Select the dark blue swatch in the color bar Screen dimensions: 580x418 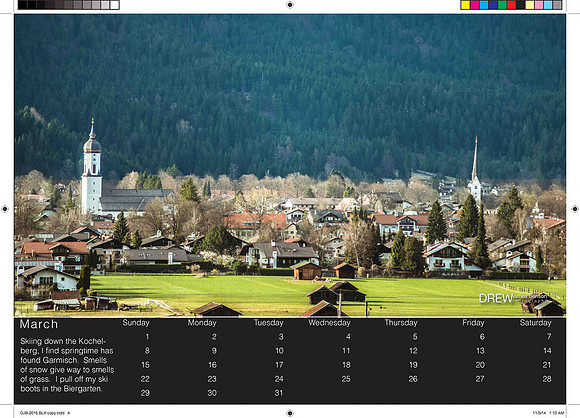[493, 5]
